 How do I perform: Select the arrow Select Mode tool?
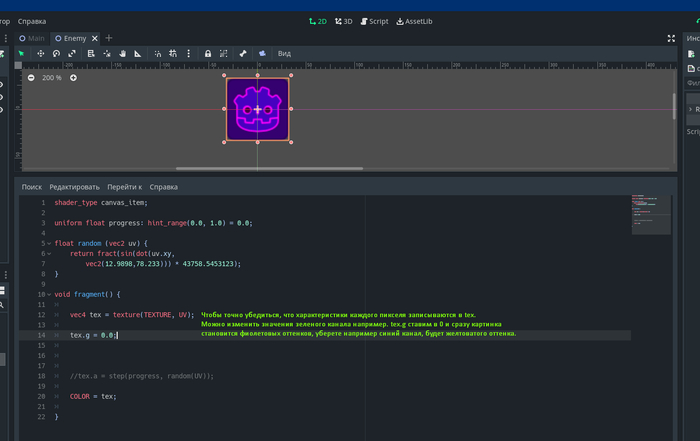(21, 53)
